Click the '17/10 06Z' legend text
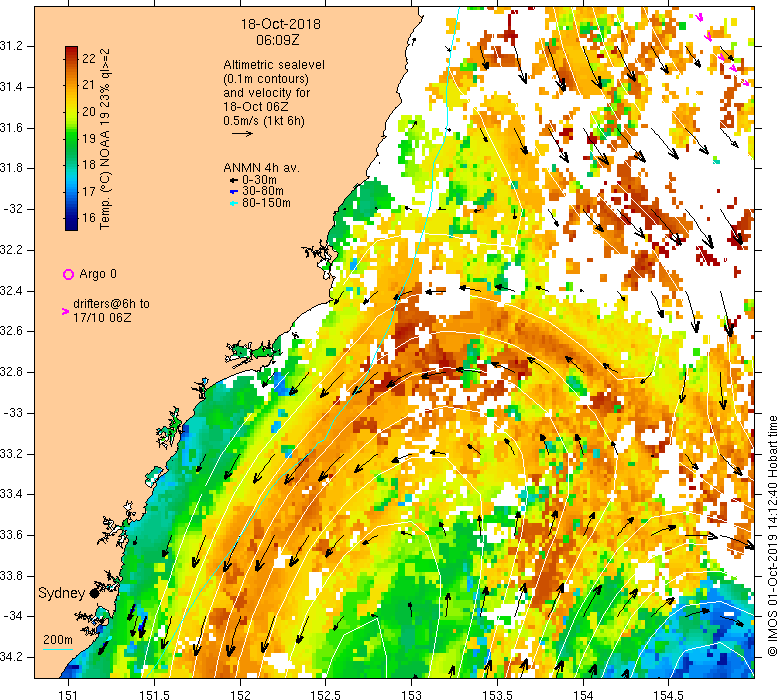Screen dimensions: 780x700 tap(102, 317)
